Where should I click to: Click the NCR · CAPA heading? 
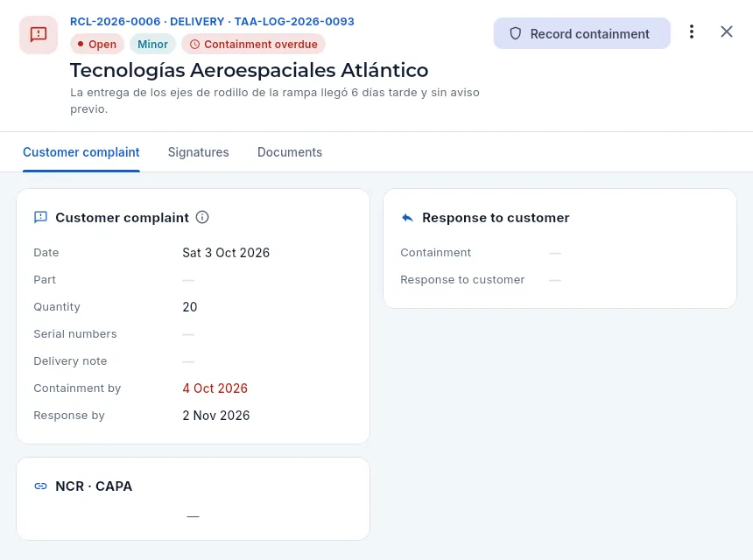tap(94, 486)
